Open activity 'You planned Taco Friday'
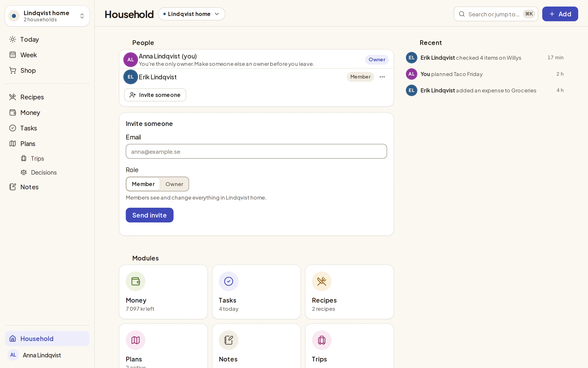This screenshot has width=588, height=368. [x=485, y=74]
